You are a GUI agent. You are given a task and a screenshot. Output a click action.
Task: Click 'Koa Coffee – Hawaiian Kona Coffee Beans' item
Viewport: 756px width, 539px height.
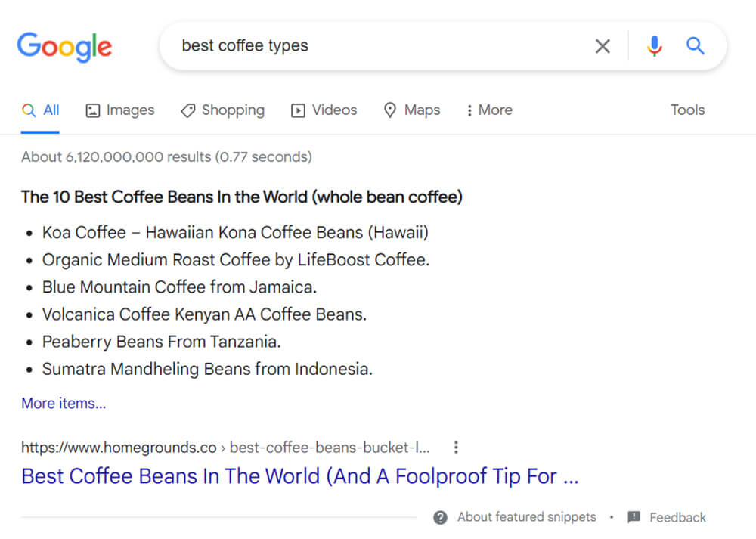pos(235,232)
